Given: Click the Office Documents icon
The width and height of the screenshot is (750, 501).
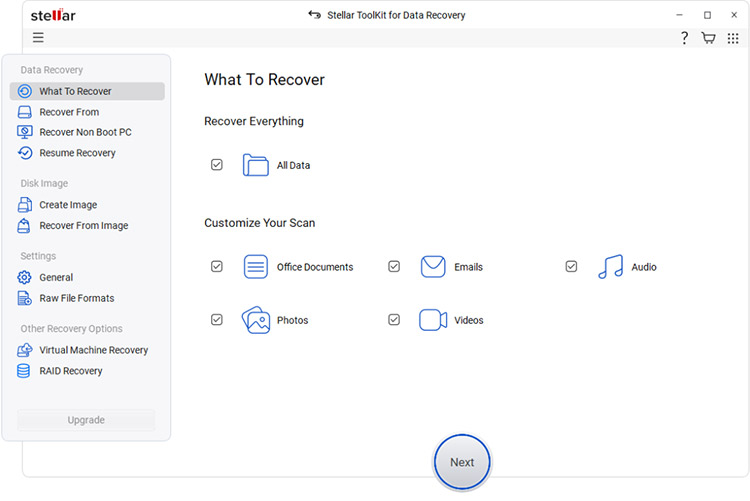Looking at the screenshot, I should point(256,267).
